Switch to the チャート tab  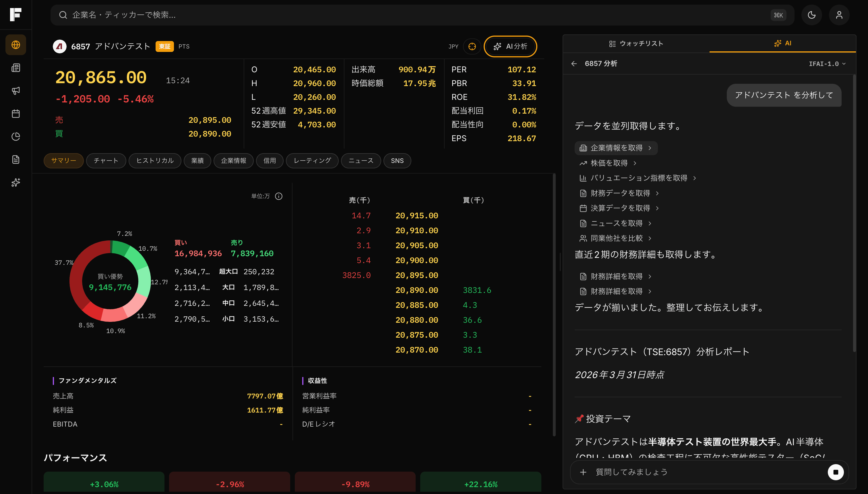click(x=106, y=160)
